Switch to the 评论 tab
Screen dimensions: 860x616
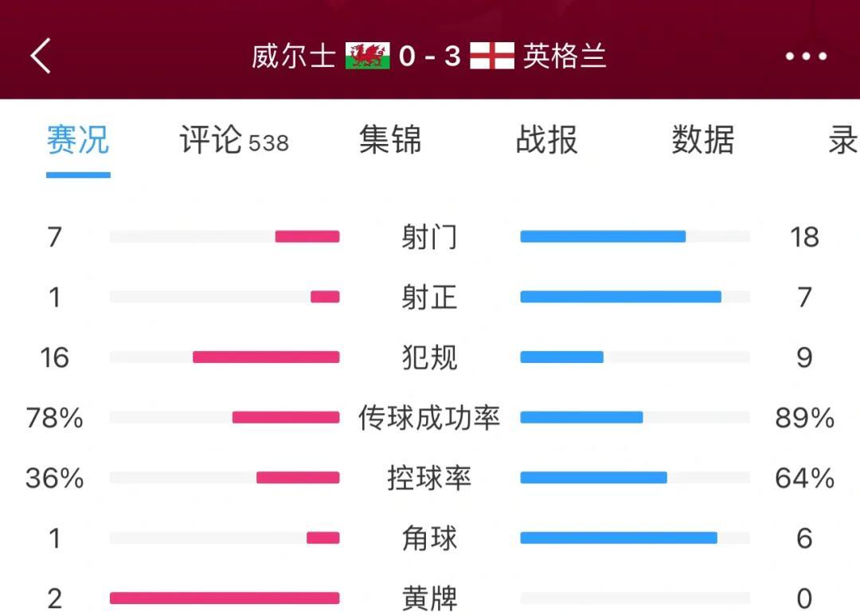[234, 140]
